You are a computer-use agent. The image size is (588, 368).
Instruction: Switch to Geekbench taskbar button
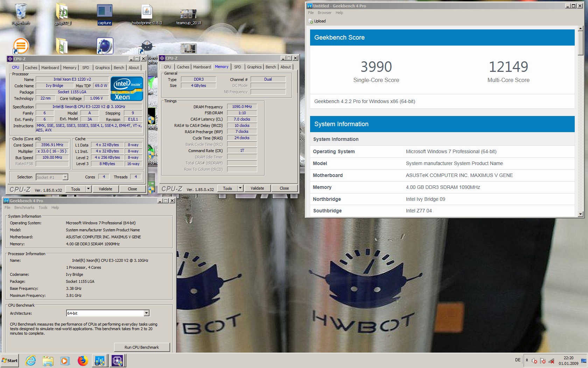(x=100, y=360)
